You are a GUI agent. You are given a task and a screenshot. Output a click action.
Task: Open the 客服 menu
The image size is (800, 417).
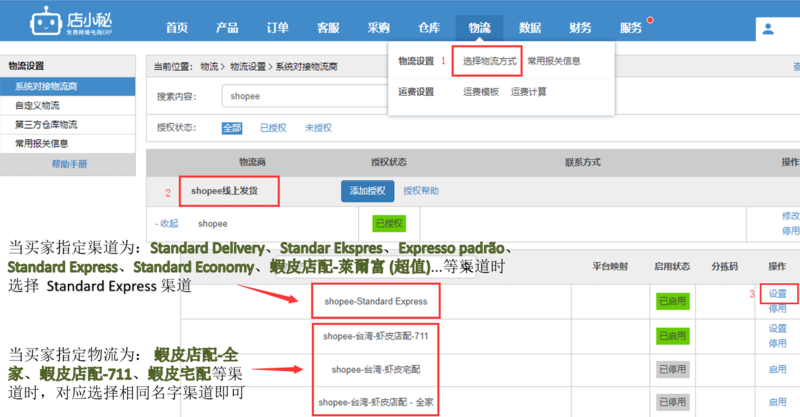[x=328, y=28]
